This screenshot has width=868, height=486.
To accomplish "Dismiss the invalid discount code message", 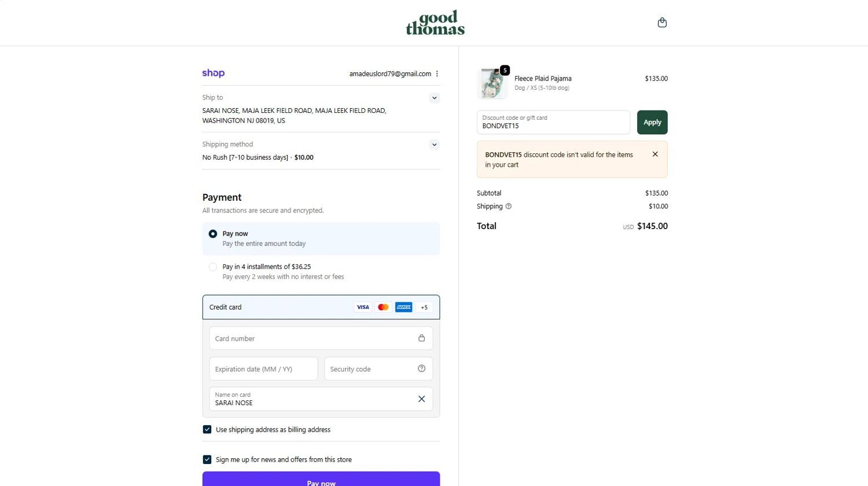I will (x=655, y=154).
